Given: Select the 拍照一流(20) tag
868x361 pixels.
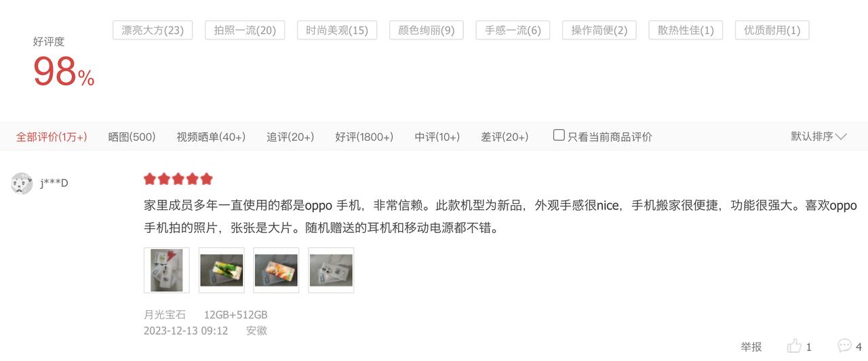Looking at the screenshot, I should click(245, 30).
